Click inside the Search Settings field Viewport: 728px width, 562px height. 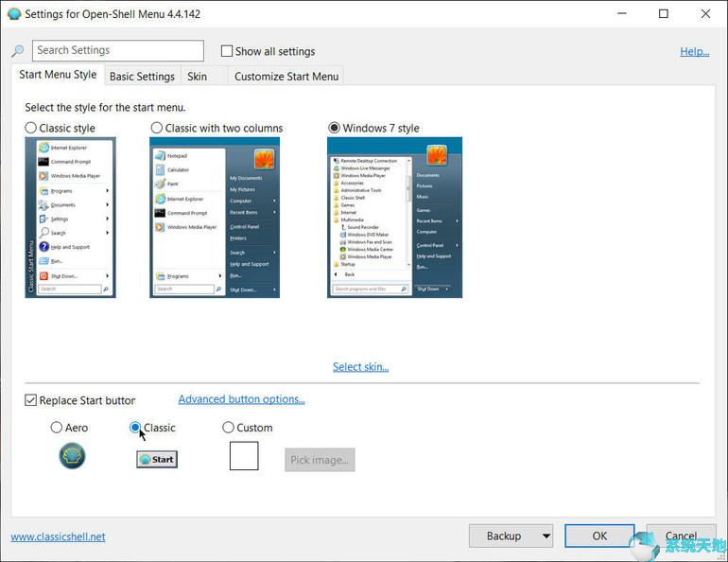click(118, 50)
